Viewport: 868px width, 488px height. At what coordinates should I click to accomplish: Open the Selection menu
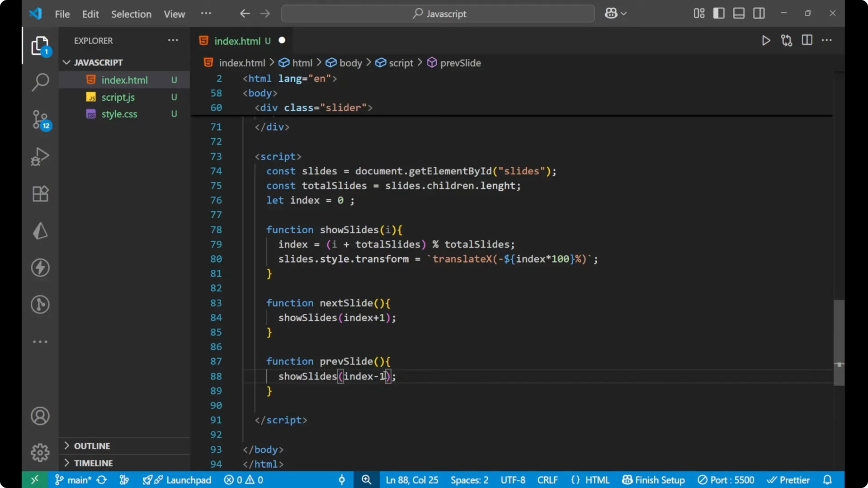click(131, 14)
